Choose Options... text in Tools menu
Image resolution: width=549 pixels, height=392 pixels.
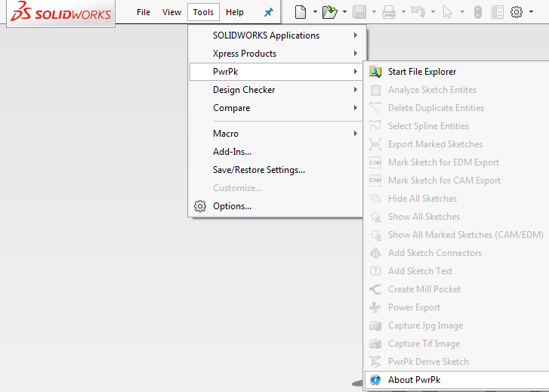click(x=232, y=206)
